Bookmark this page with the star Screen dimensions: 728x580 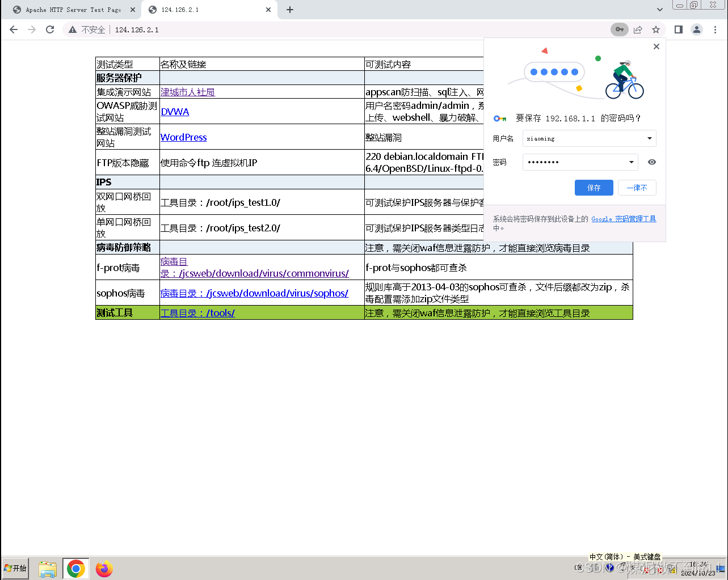tap(656, 29)
